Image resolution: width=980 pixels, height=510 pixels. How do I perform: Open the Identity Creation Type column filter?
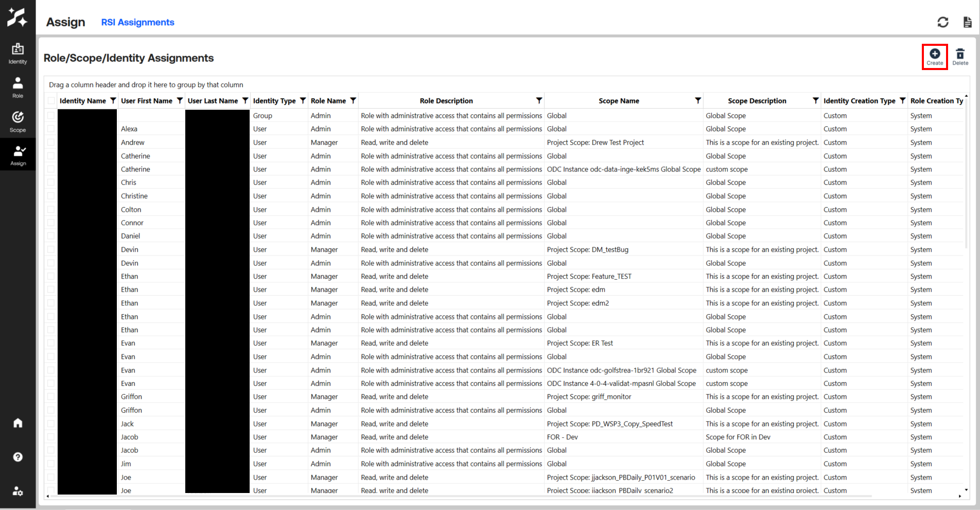903,100
